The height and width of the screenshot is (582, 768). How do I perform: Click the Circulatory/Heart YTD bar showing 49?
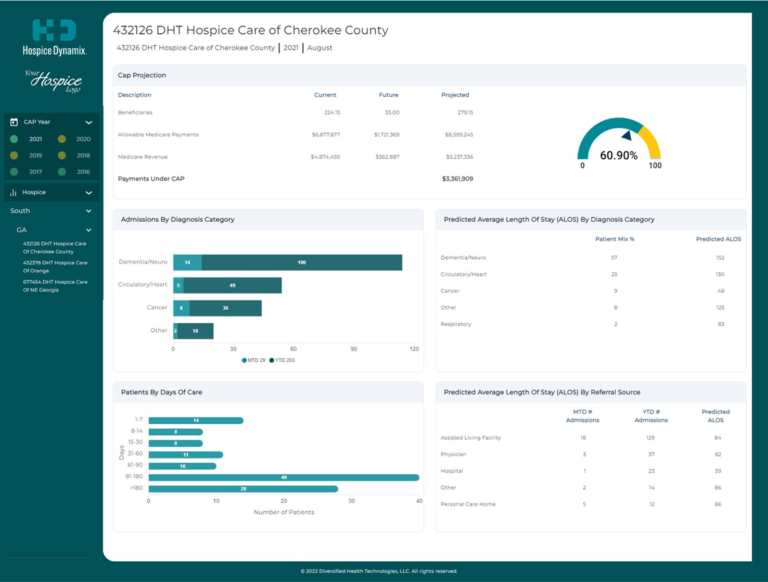233,285
